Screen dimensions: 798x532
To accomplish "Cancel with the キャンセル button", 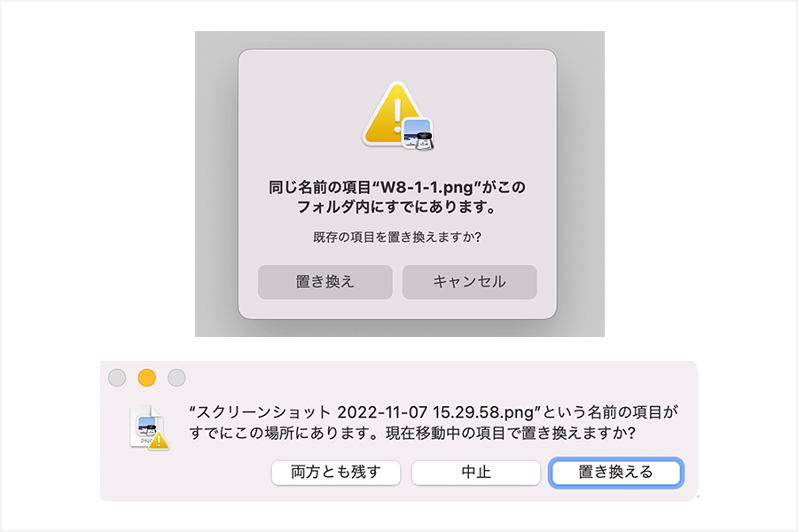I will click(469, 282).
